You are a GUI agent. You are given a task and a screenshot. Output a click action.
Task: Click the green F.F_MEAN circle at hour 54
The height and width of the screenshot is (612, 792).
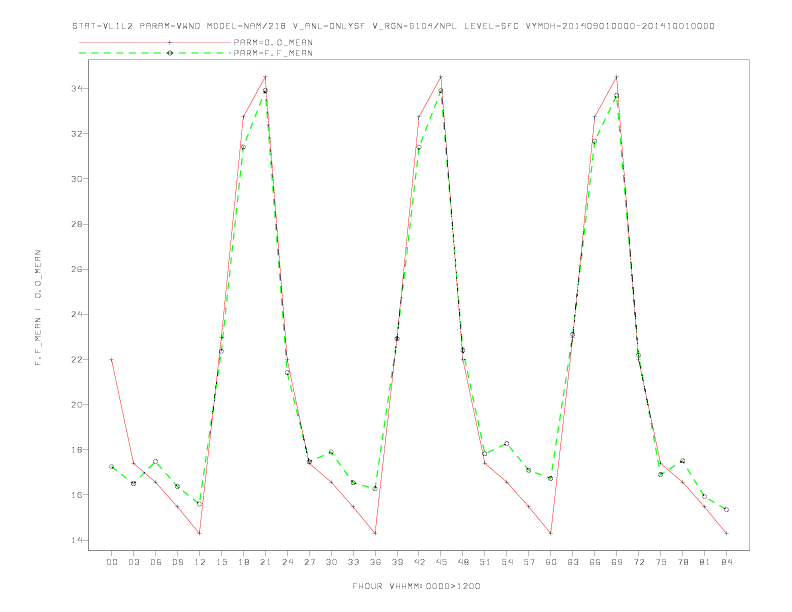[x=507, y=444]
